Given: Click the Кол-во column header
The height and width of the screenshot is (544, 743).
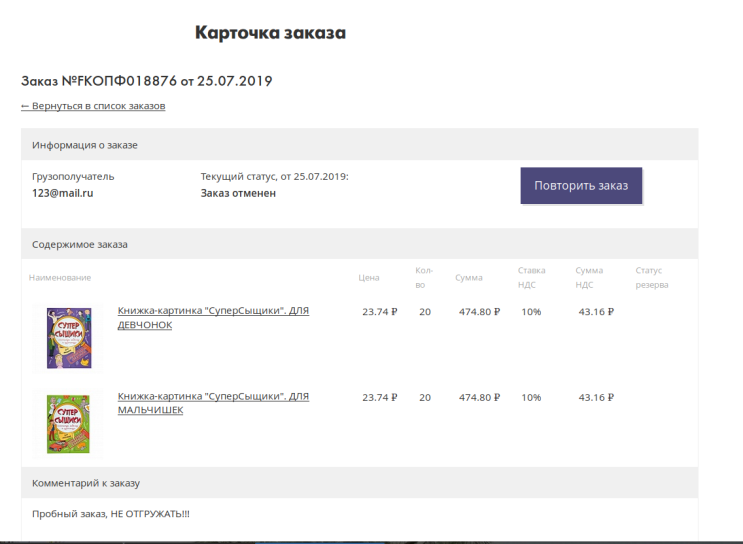Looking at the screenshot, I should click(x=424, y=278).
